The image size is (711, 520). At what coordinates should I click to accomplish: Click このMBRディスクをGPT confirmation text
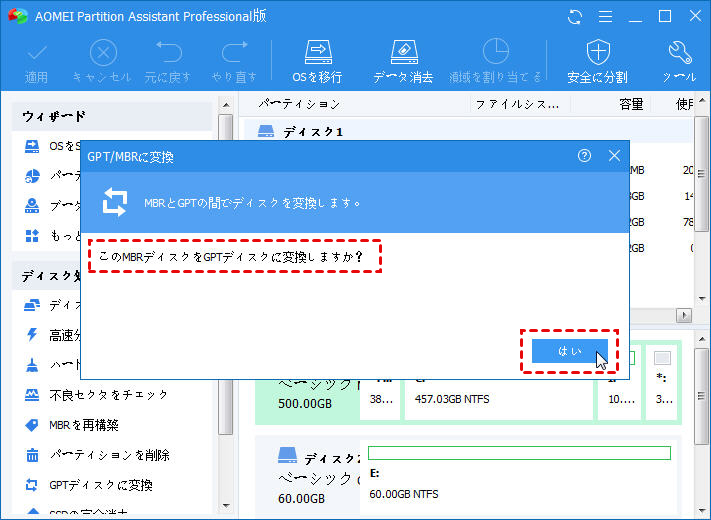coord(231,257)
